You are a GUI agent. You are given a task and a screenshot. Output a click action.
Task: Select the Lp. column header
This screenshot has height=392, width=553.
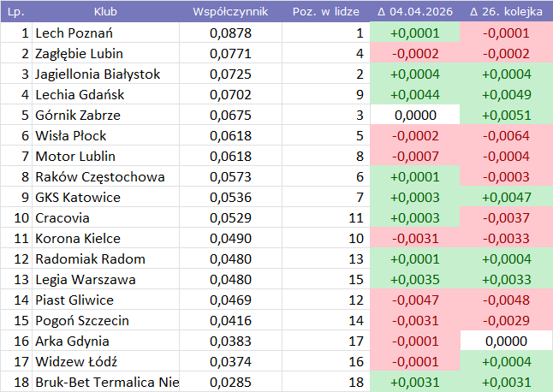15,12
